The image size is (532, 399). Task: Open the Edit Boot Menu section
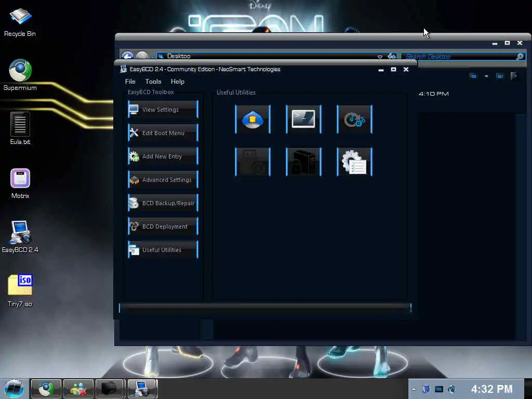pos(163,133)
